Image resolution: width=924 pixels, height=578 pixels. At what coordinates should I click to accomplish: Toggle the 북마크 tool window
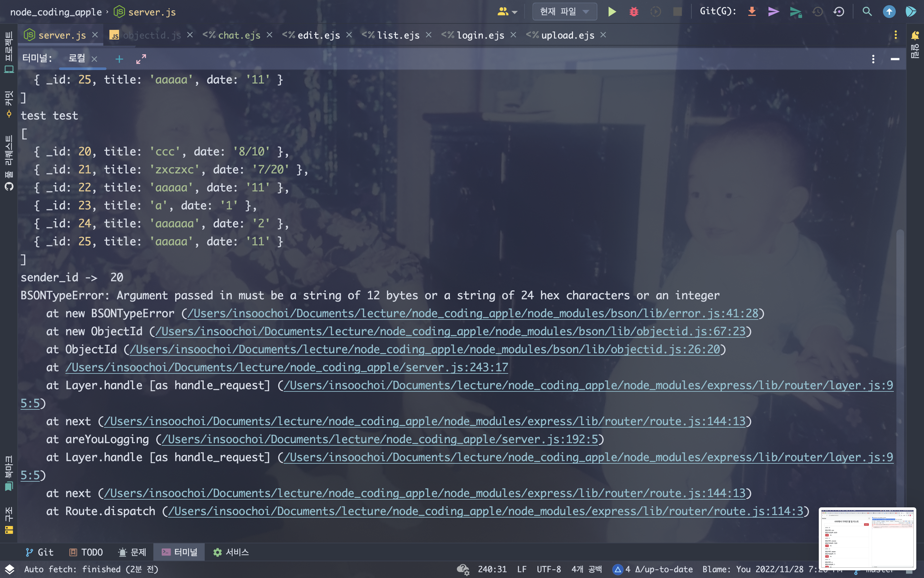tap(9, 473)
